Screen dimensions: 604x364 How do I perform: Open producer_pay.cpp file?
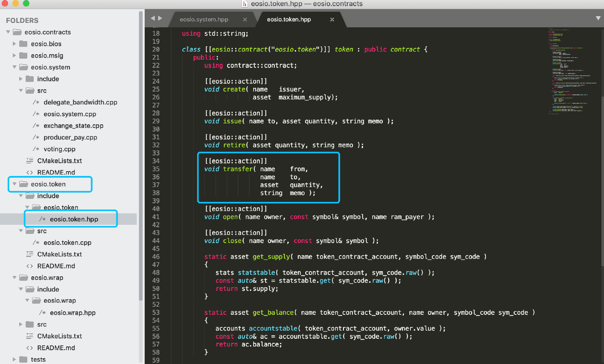coord(70,137)
